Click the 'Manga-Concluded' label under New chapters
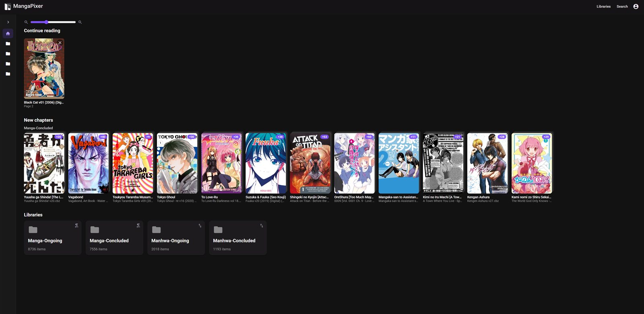 point(38,128)
